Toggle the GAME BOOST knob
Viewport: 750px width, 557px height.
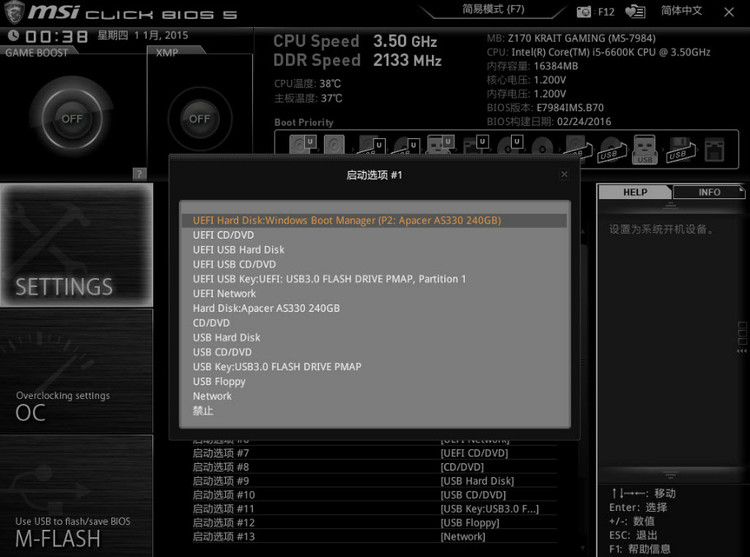tap(72, 118)
